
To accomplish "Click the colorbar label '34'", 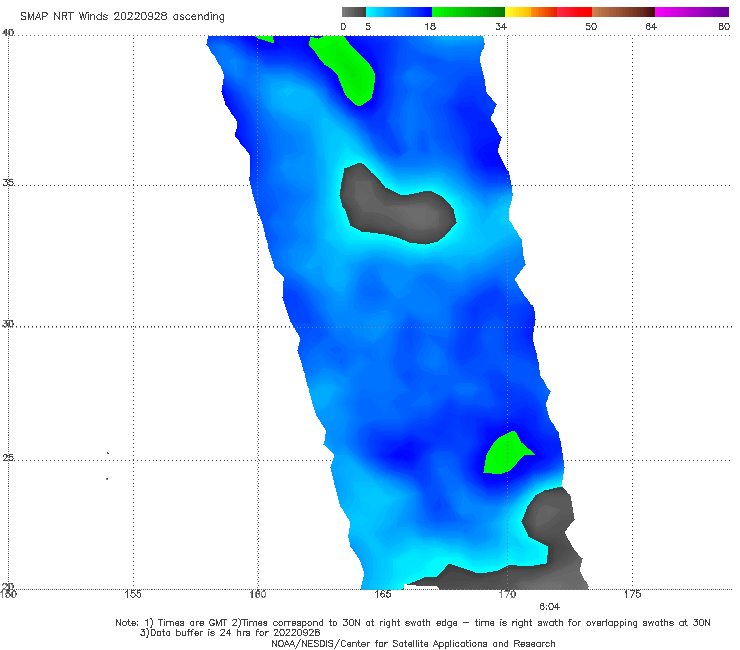I will [501, 26].
